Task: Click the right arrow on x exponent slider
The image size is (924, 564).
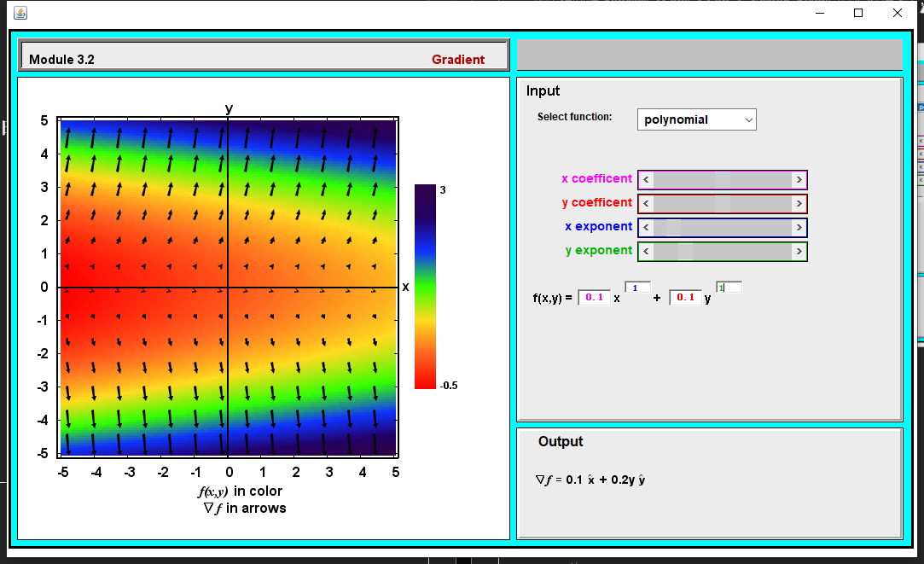Action: 799,228
